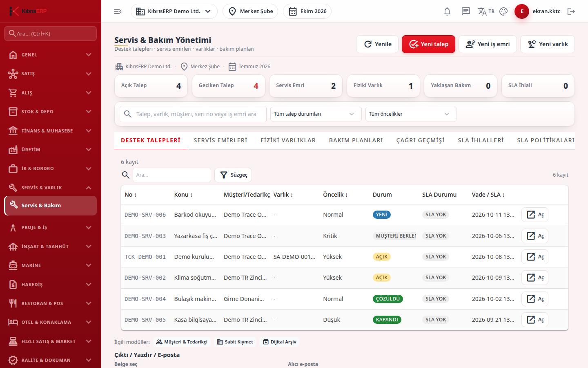The width and height of the screenshot is (588, 368).
Task: Open the Üretim module in the sidebar
Action: 50,150
